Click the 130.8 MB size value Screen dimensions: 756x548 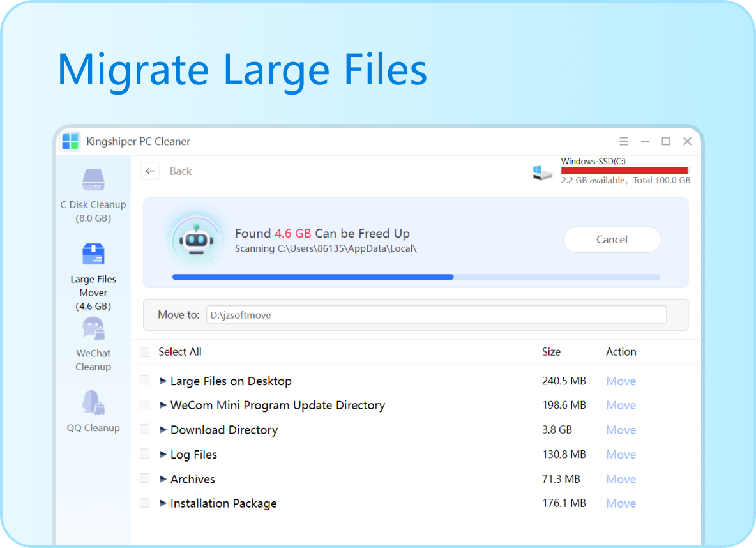pos(564,454)
